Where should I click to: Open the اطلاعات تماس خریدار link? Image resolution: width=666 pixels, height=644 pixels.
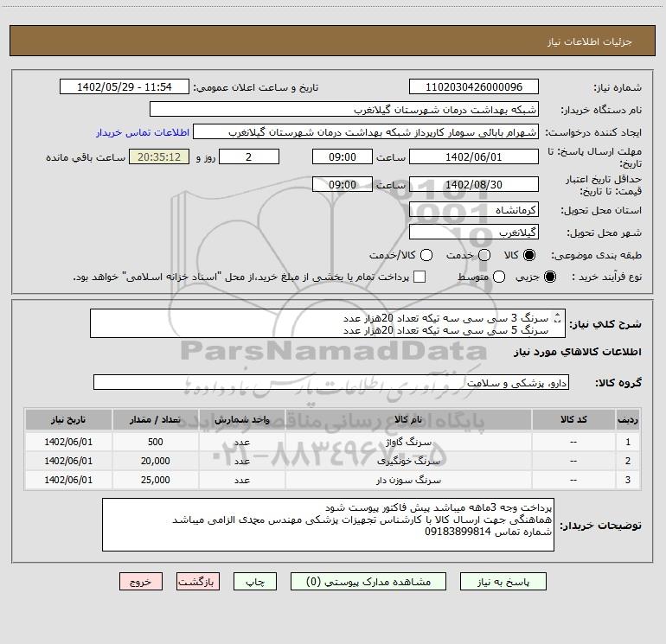143,132
